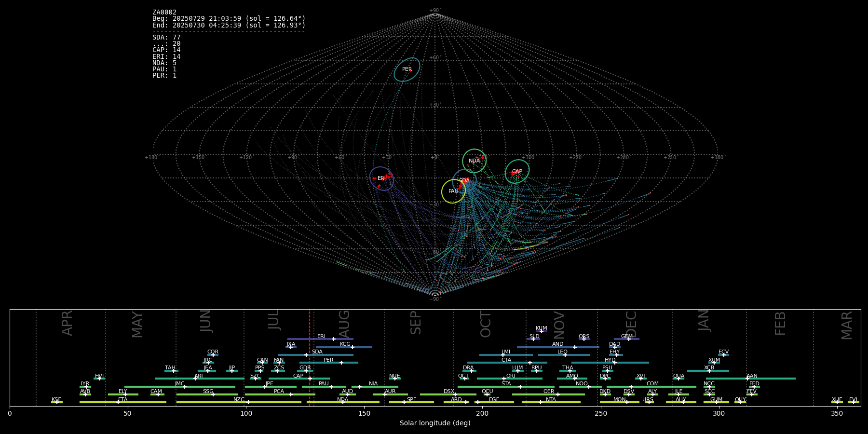Click the ERI radiant circle on map

coord(381,178)
